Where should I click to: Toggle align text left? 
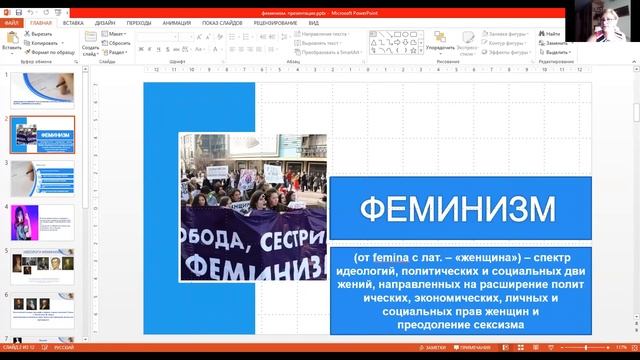click(232, 49)
